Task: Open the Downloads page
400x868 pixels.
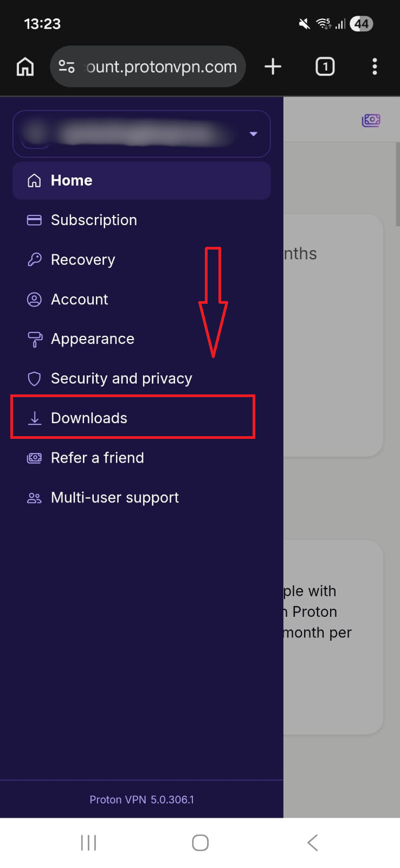Action: tap(89, 418)
